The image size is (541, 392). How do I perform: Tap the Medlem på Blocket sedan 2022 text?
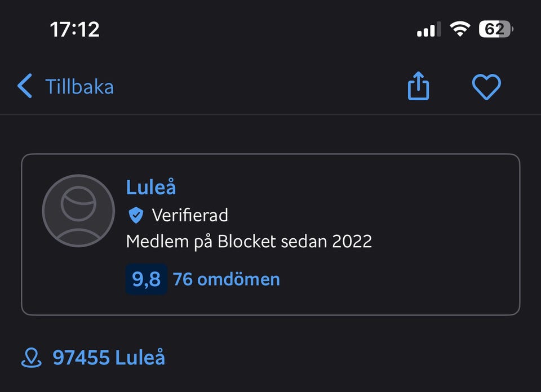pos(249,242)
